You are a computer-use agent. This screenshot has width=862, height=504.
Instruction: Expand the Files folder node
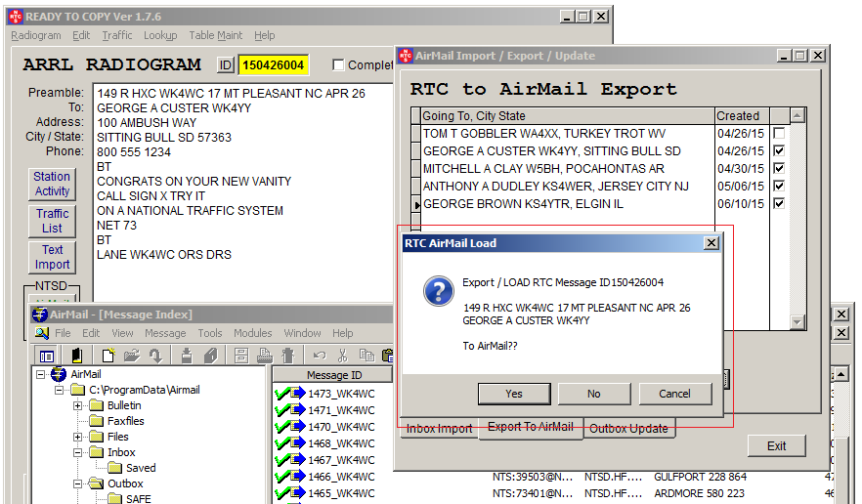77,437
